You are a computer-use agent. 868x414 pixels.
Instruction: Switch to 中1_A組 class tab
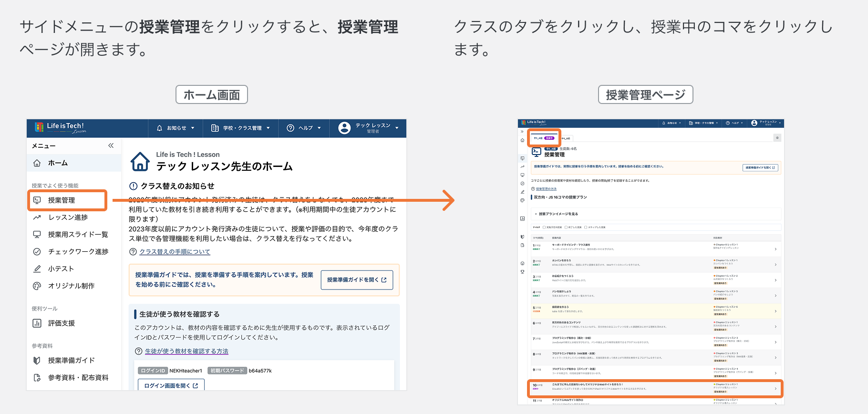(544, 138)
